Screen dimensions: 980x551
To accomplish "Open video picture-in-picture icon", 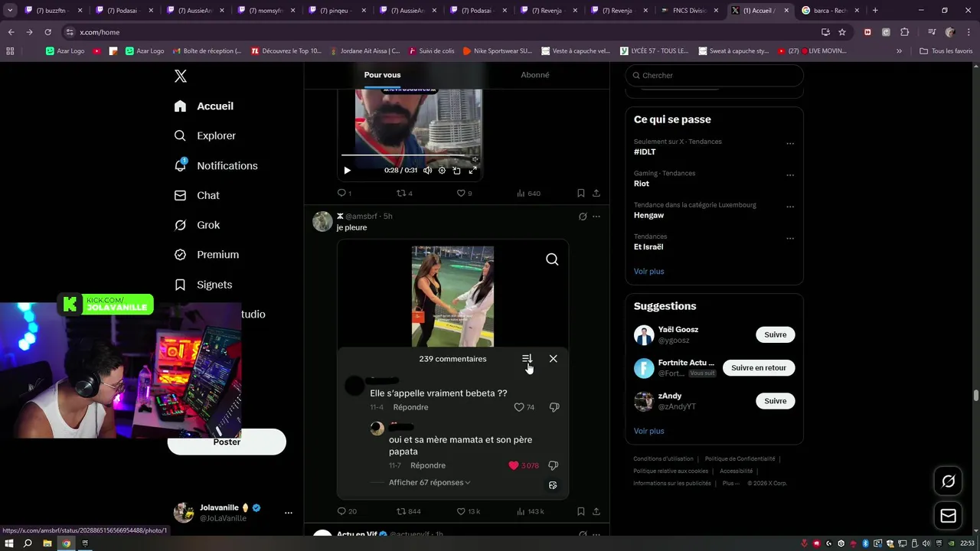I will pyautogui.click(x=456, y=171).
